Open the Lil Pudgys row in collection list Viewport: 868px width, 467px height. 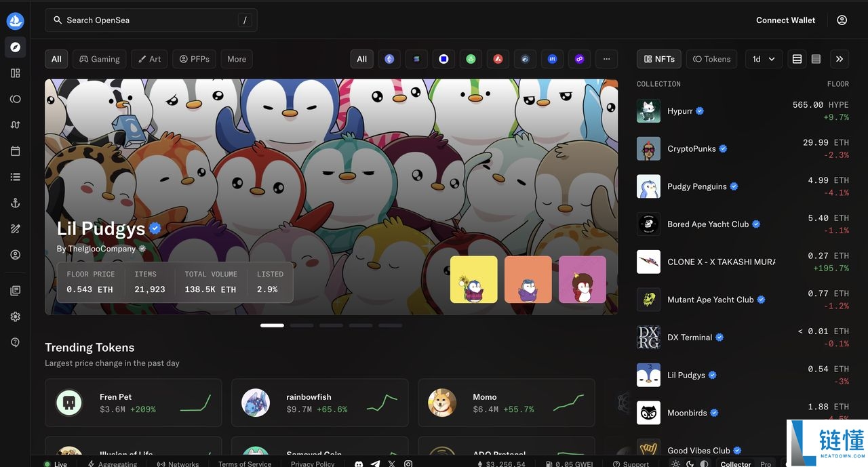click(743, 375)
